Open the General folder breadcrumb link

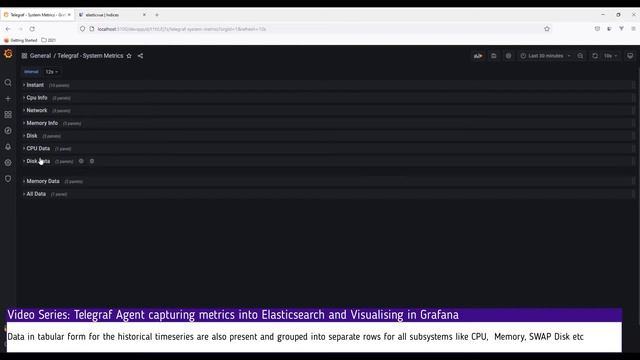pos(40,56)
